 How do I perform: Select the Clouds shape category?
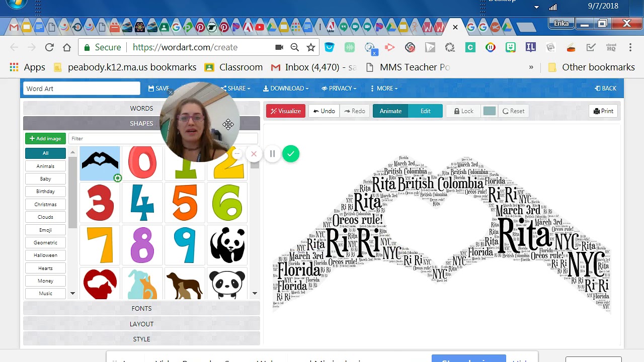(x=45, y=217)
